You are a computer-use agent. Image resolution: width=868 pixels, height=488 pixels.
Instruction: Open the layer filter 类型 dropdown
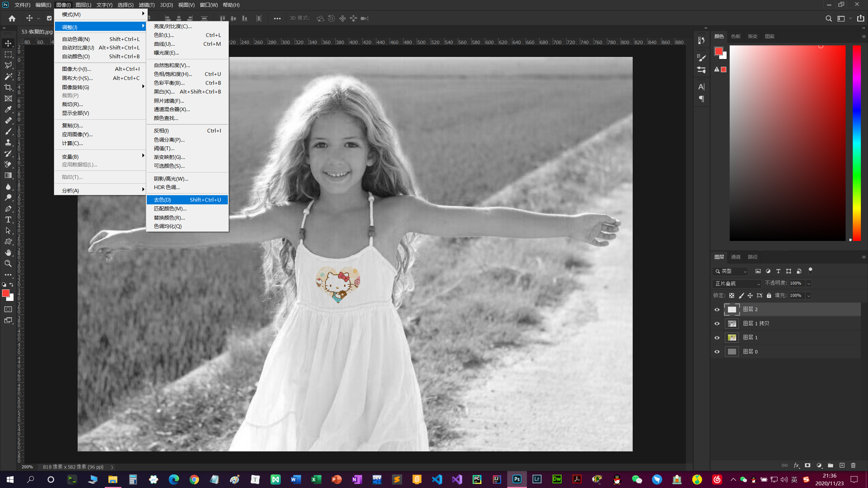730,271
